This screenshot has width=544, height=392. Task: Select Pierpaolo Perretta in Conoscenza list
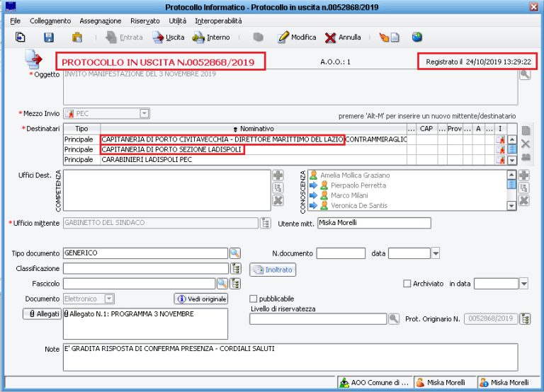[358, 185]
